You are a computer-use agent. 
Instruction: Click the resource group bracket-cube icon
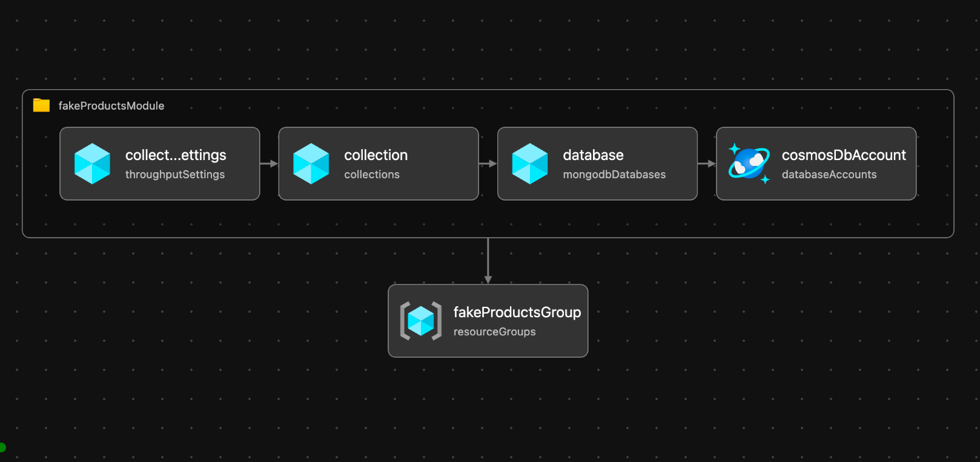421,321
